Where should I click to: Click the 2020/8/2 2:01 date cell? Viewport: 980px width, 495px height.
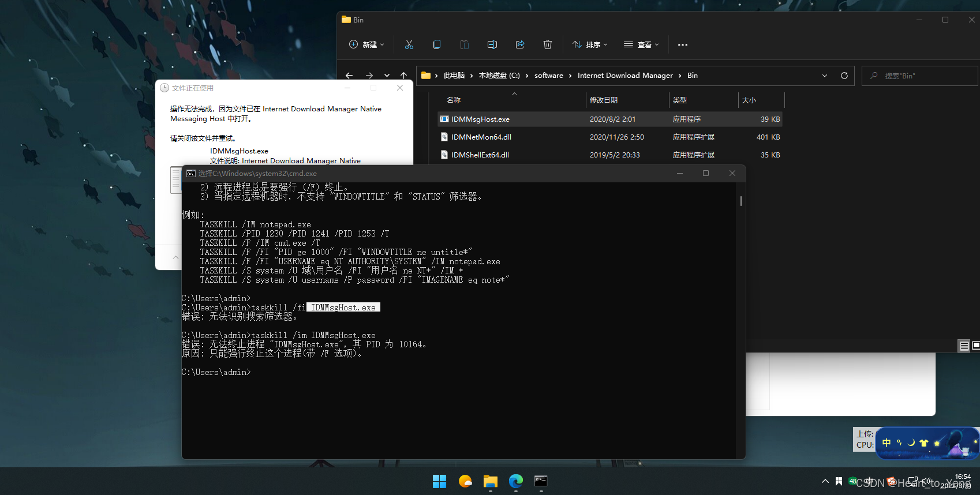click(612, 119)
